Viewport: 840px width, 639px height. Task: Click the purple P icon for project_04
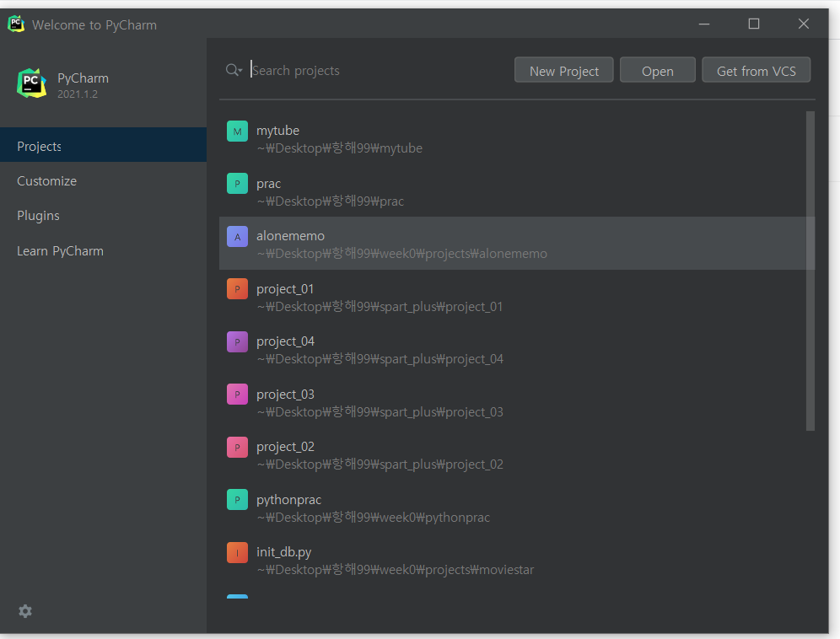[237, 341]
